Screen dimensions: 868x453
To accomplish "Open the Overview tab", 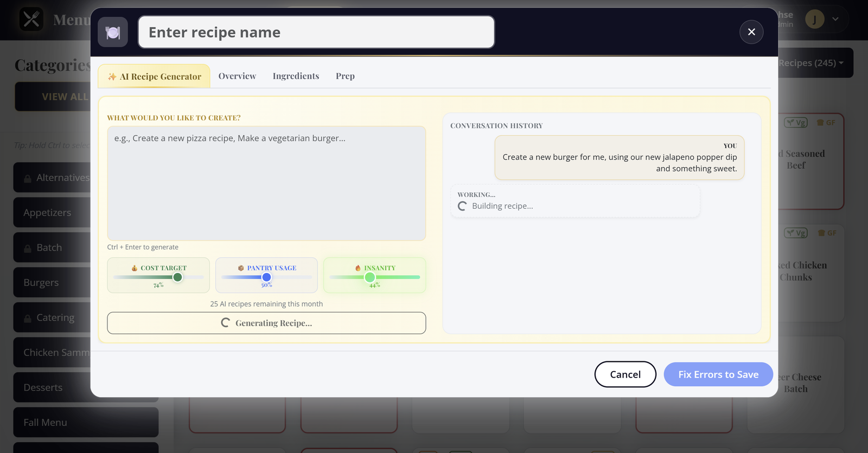I will (237, 76).
